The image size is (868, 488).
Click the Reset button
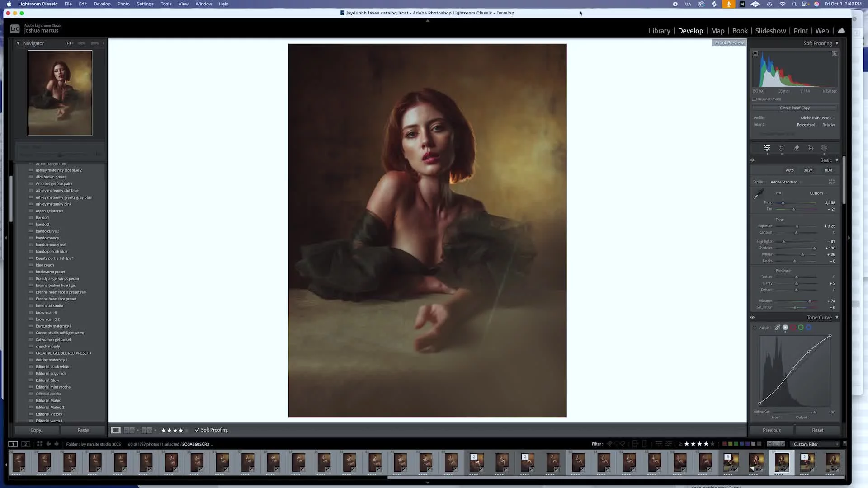(x=817, y=430)
